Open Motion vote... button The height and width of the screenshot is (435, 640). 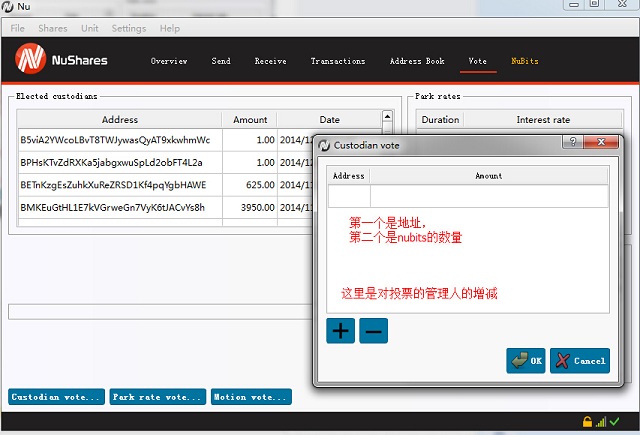coord(251,397)
